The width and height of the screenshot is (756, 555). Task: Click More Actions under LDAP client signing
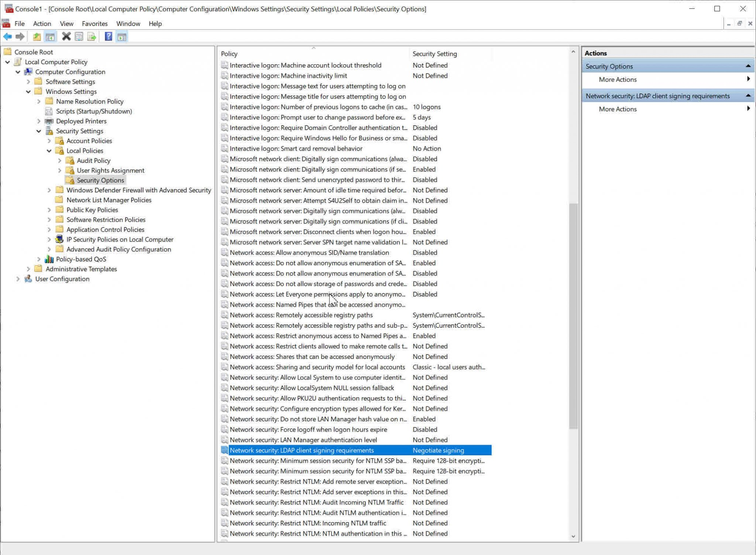pos(618,109)
